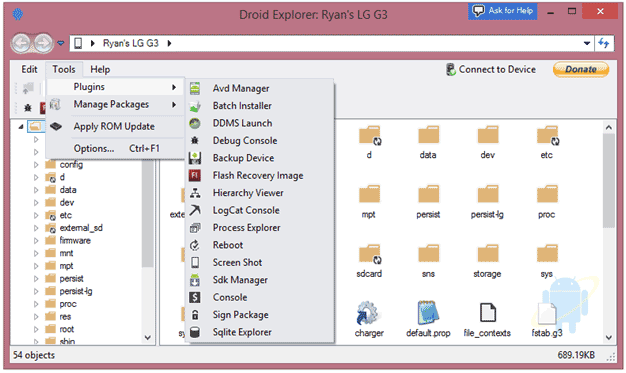Launch Batch Installer icon
This screenshot has width=626, height=373.
point(195,106)
